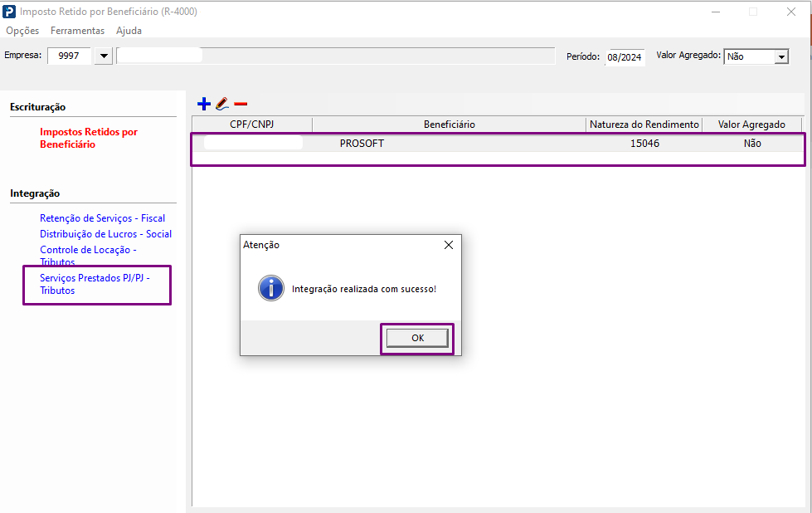Click the Beneficiário column header

click(x=449, y=125)
